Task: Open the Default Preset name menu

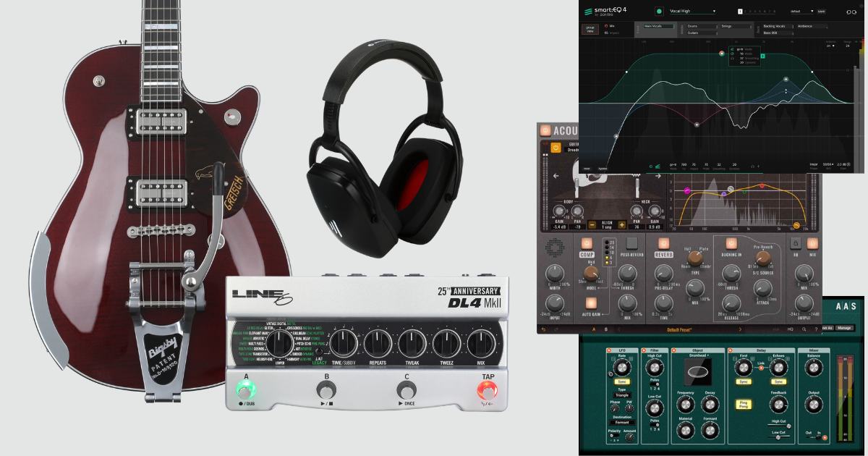Action: (679, 329)
